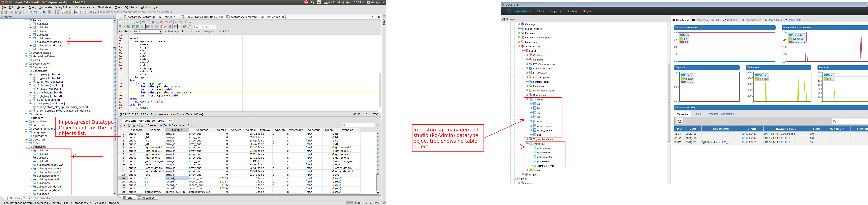Image resolution: width=868 pixels, height=205 pixels.
Task: Click the Print icon in editor toolbar
Action: [x=143, y=22]
